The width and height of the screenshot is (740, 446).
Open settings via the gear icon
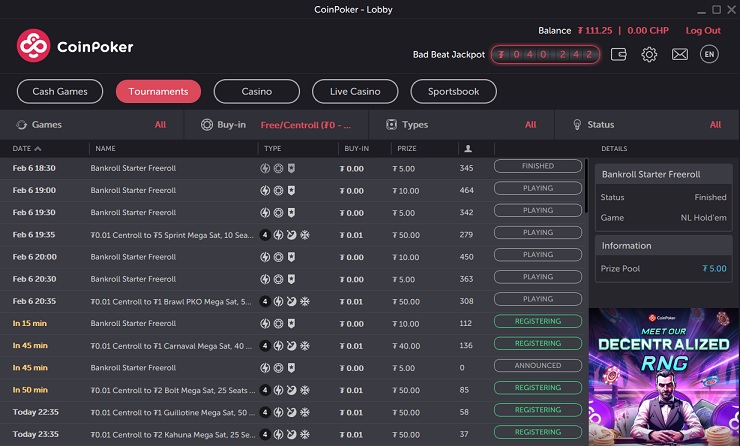point(649,54)
